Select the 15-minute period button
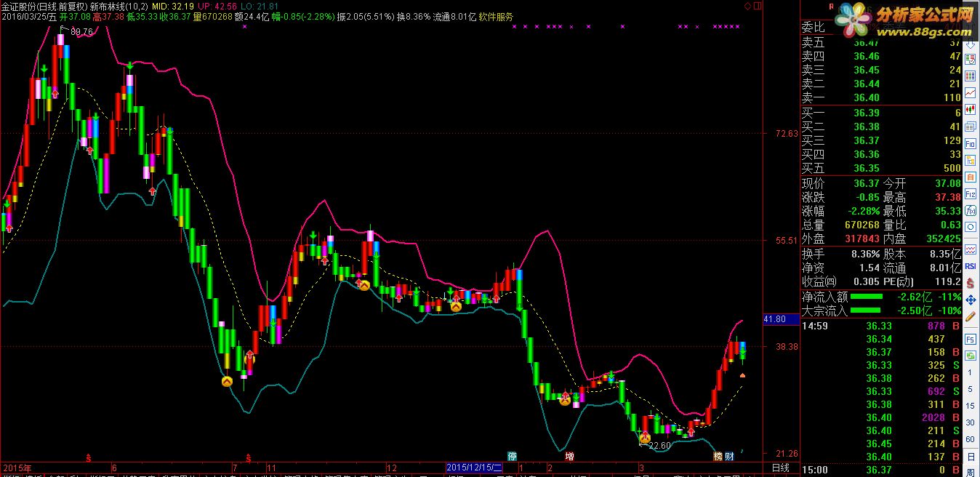Screen dimensions: 980x477 [x=970, y=406]
